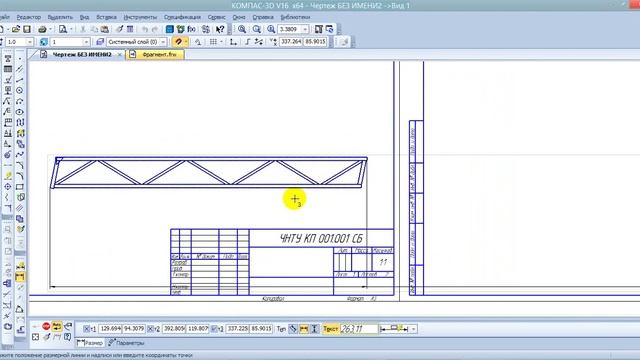Click the Paste clipboard icon
Screen dimensions: 640x360
(105, 29)
